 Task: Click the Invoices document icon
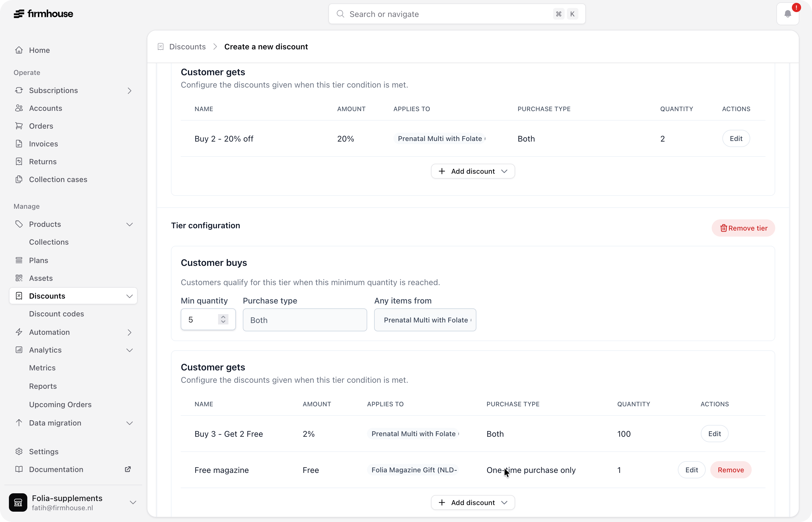[x=19, y=144]
